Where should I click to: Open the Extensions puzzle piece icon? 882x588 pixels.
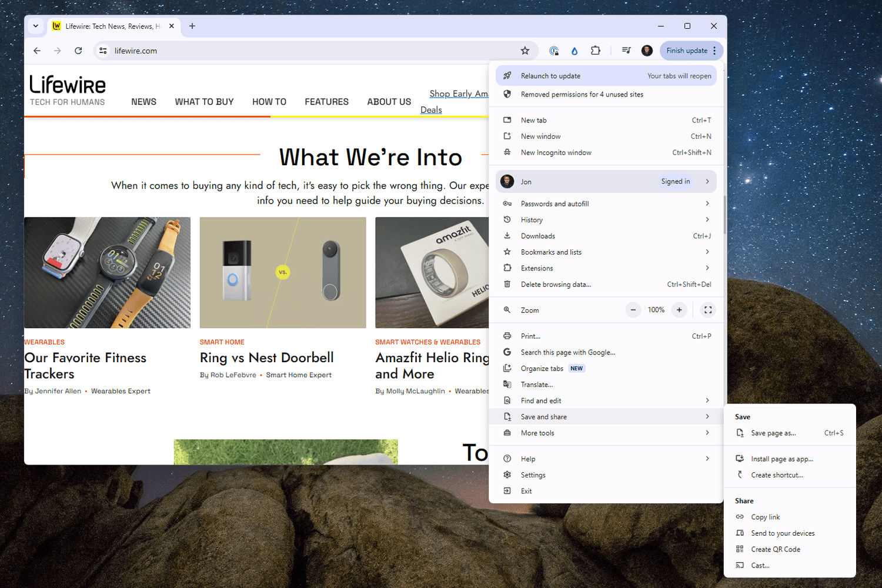click(x=596, y=51)
